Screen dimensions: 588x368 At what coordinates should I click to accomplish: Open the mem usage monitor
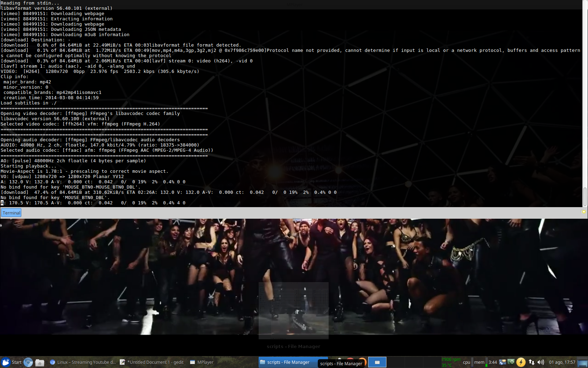(x=481, y=362)
